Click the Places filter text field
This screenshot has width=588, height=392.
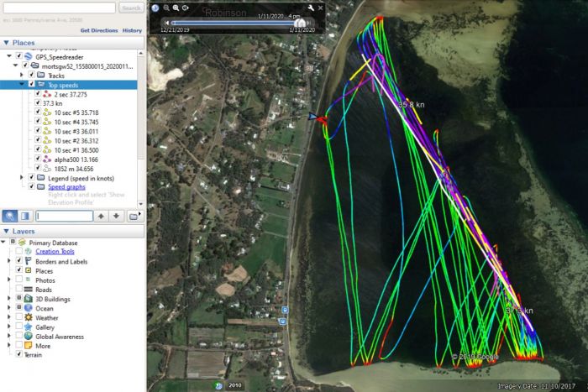(x=63, y=216)
